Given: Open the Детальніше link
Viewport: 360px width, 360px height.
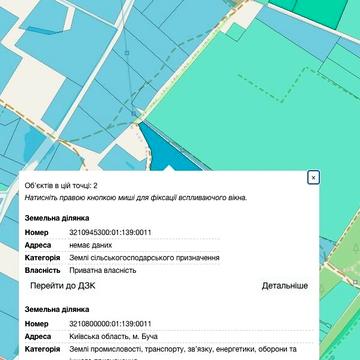Looking at the screenshot, I should 285,286.
